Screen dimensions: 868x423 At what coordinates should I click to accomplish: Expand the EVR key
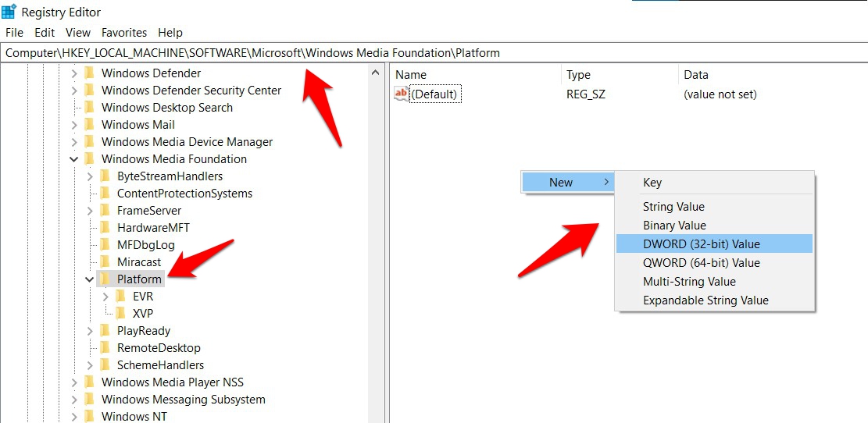(105, 297)
